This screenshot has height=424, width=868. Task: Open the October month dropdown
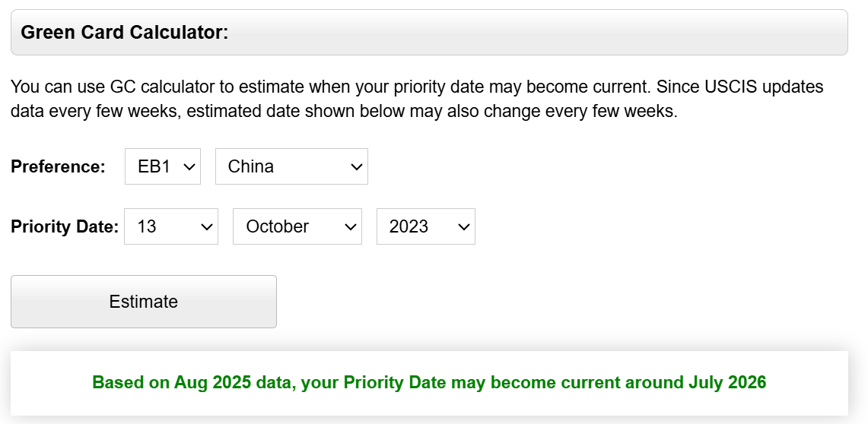(297, 226)
